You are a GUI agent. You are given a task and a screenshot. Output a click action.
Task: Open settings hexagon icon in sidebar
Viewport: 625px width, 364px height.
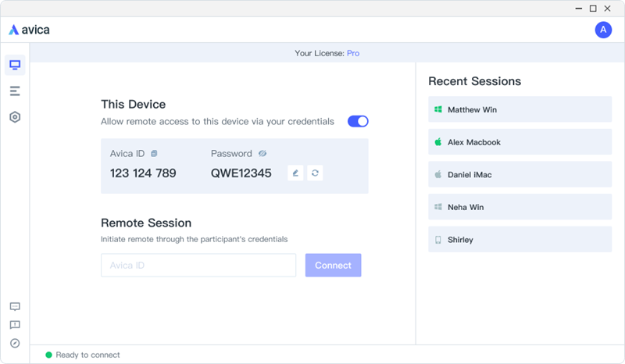coord(15,117)
